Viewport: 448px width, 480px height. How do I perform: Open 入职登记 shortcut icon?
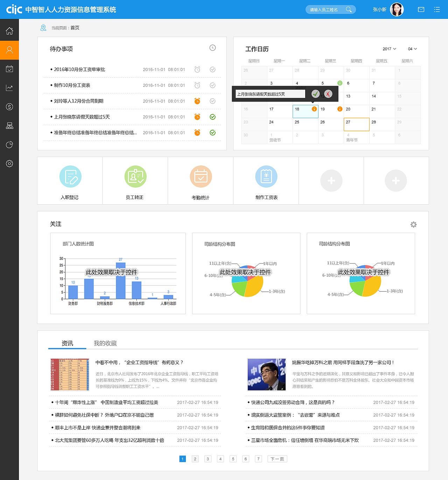coord(70,176)
